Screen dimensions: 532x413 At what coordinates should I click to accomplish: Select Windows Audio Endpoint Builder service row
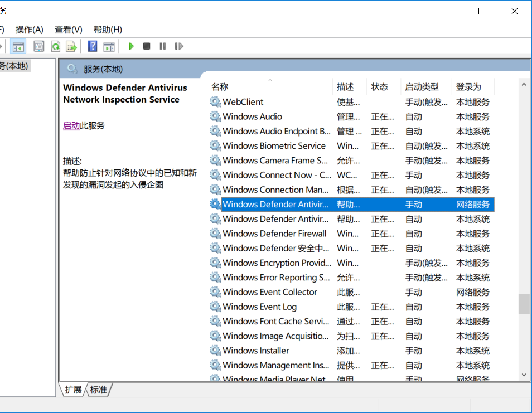pos(351,131)
